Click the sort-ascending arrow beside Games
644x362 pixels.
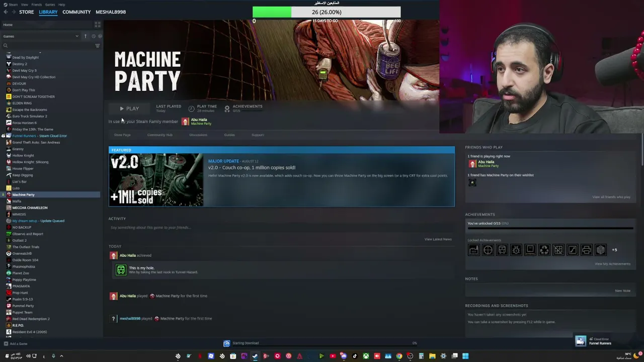tap(86, 36)
